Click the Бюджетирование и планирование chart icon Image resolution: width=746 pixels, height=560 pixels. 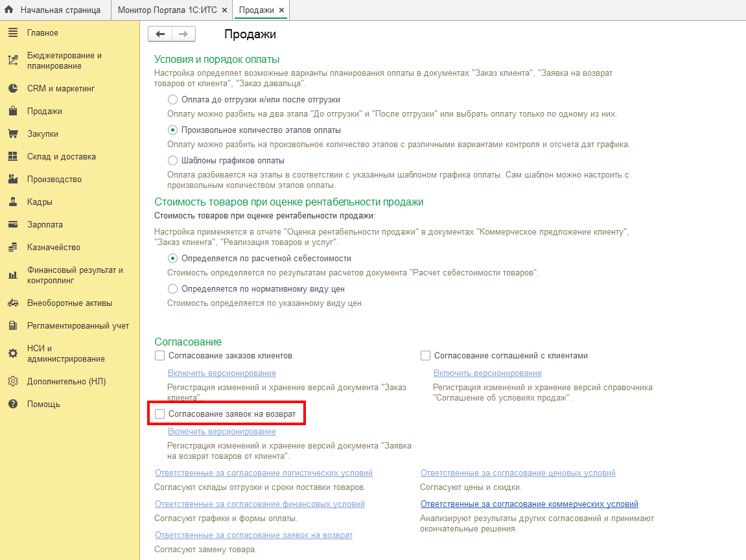click(13, 60)
